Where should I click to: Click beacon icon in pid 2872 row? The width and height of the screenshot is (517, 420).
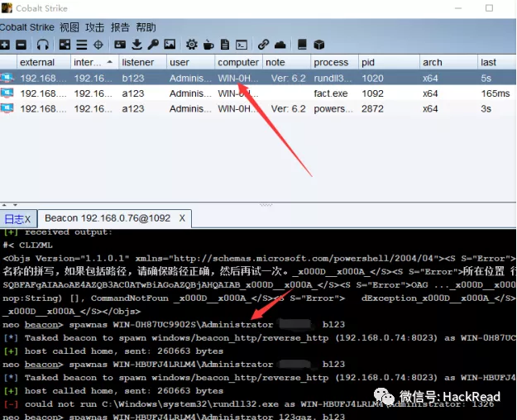point(7,108)
